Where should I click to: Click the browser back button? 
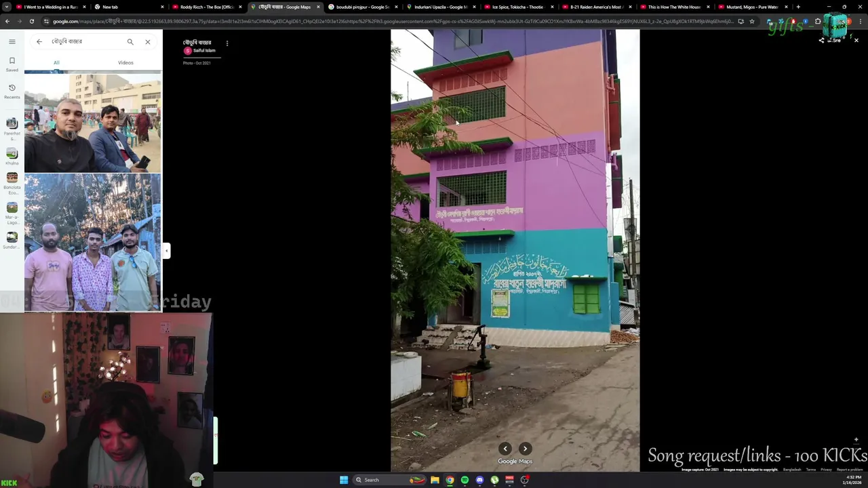[x=7, y=21]
